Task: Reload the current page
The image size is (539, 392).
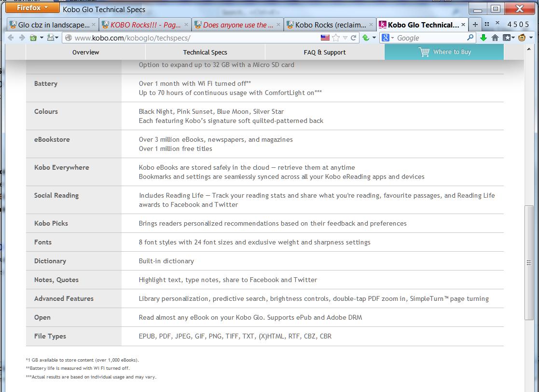Action: 353,38
